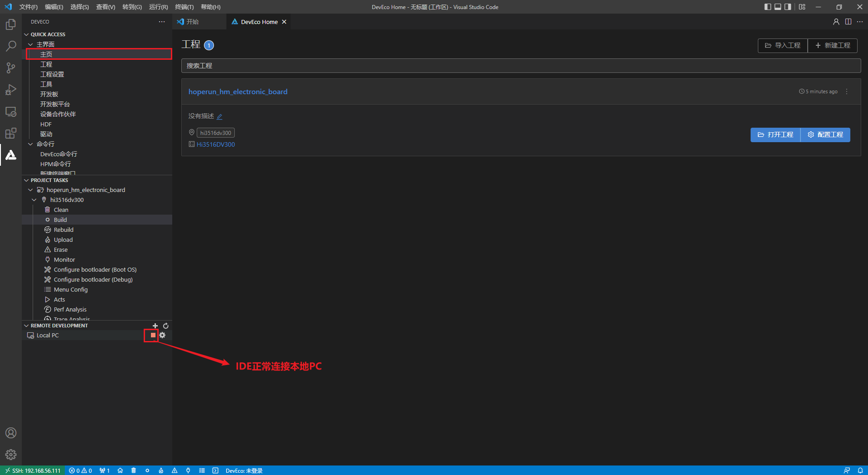
Task: Toggle primary side bar visibility
Action: point(768,7)
